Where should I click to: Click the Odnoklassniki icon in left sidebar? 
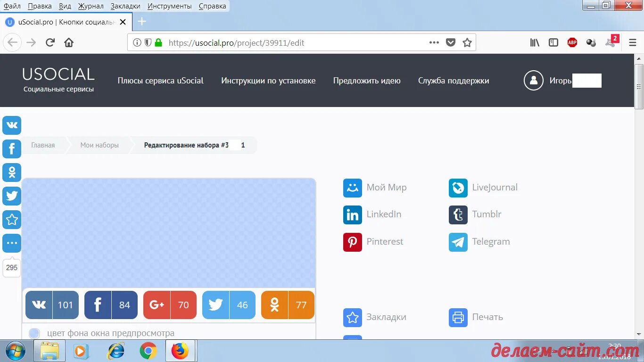(12, 173)
